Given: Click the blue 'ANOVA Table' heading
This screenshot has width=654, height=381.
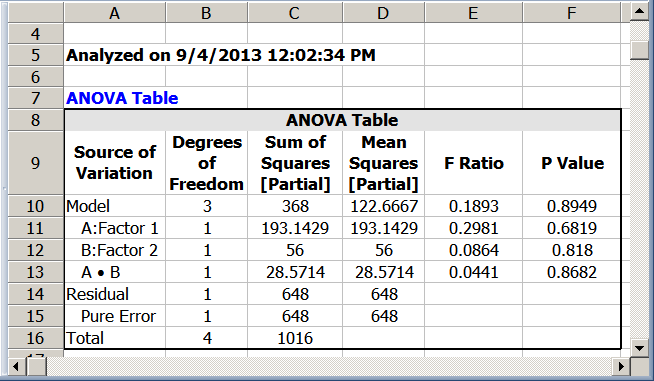Looking at the screenshot, I should 122,98.
